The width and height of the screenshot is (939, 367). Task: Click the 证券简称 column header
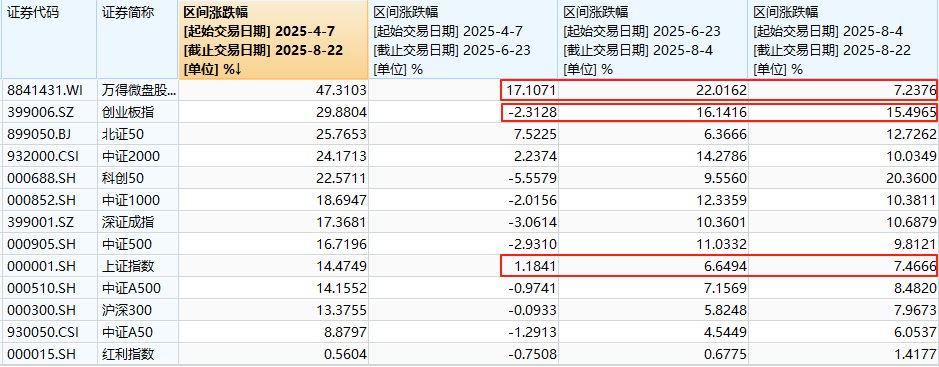(138, 39)
